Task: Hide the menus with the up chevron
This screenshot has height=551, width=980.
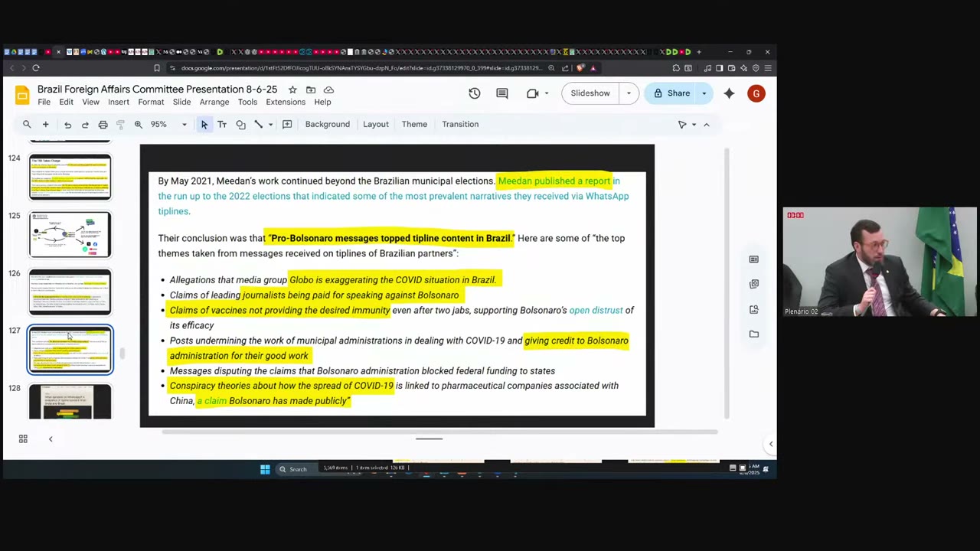Action: click(x=707, y=124)
